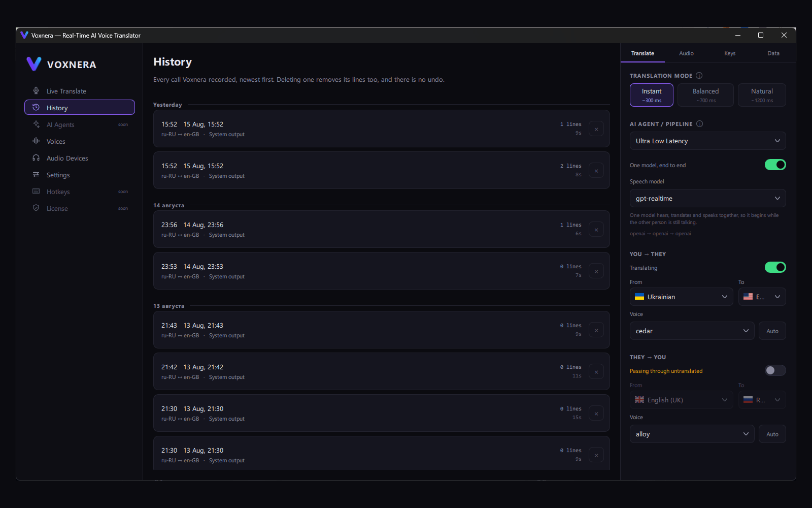Click the AI Agent / Pipeline info icon
The height and width of the screenshot is (508, 812).
(700, 124)
